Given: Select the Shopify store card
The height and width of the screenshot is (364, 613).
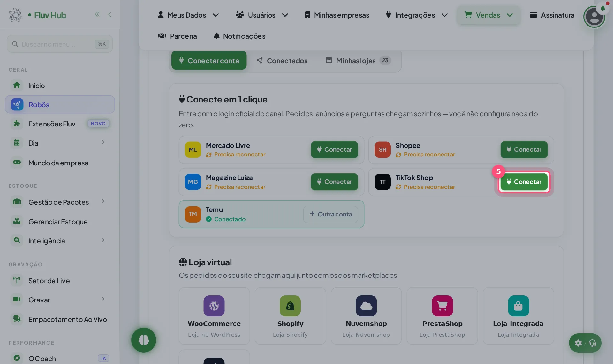Looking at the screenshot, I should tap(290, 316).
